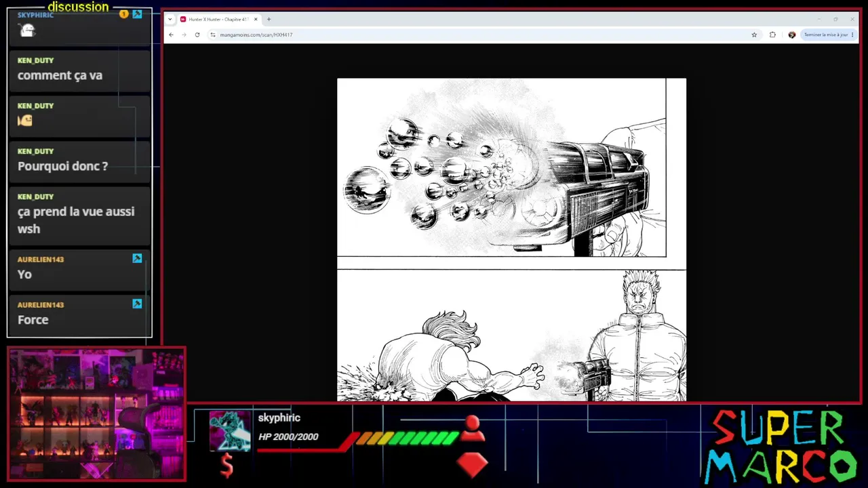Expand the tab search dropdown arrow

coord(170,19)
